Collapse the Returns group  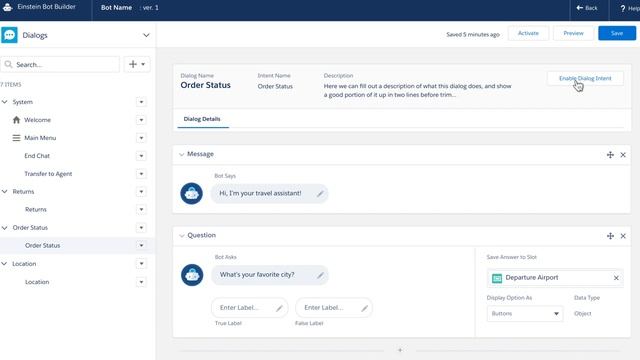click(x=4, y=191)
